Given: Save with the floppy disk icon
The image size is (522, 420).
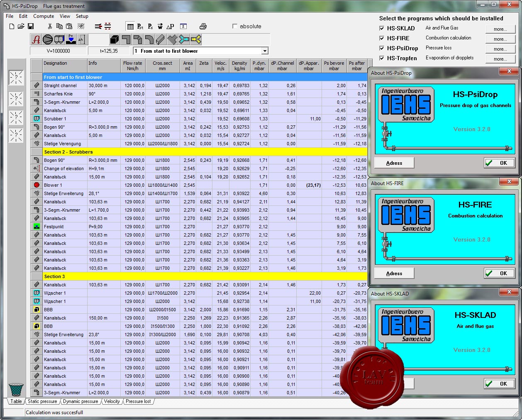Looking at the screenshot, I should [31, 26].
